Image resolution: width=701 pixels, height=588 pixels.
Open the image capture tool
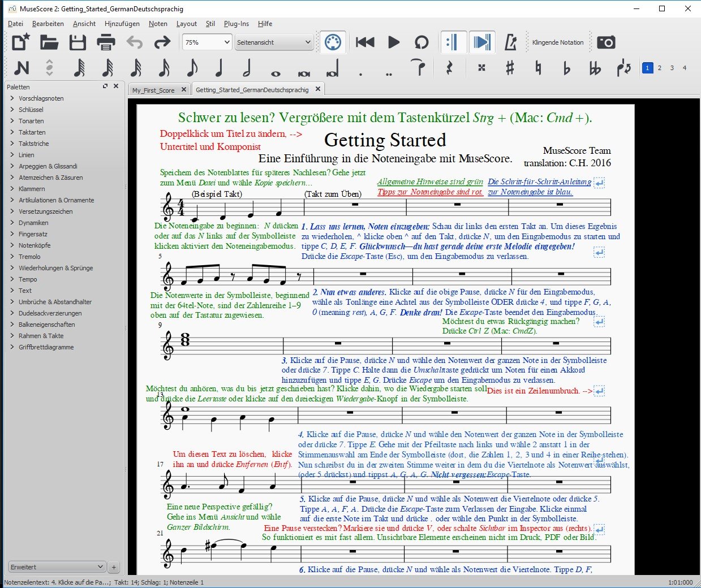tap(606, 42)
